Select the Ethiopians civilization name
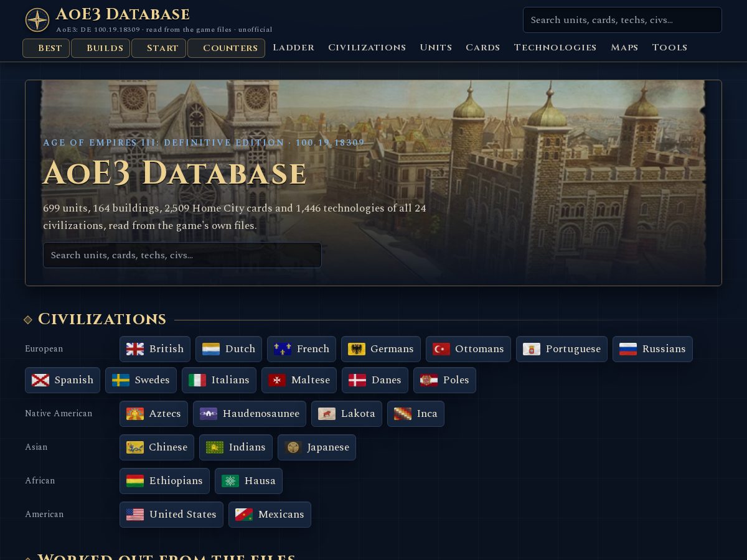This screenshot has width=747, height=560. pyautogui.click(x=176, y=481)
